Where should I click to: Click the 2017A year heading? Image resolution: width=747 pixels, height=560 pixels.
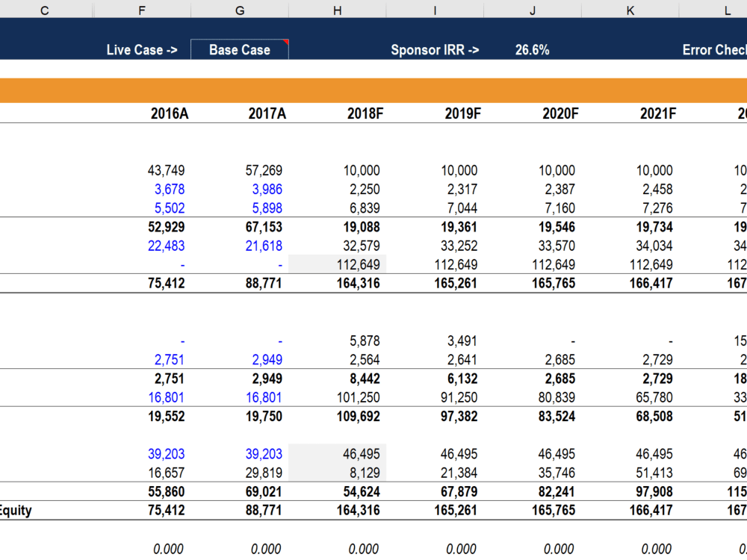click(x=267, y=113)
